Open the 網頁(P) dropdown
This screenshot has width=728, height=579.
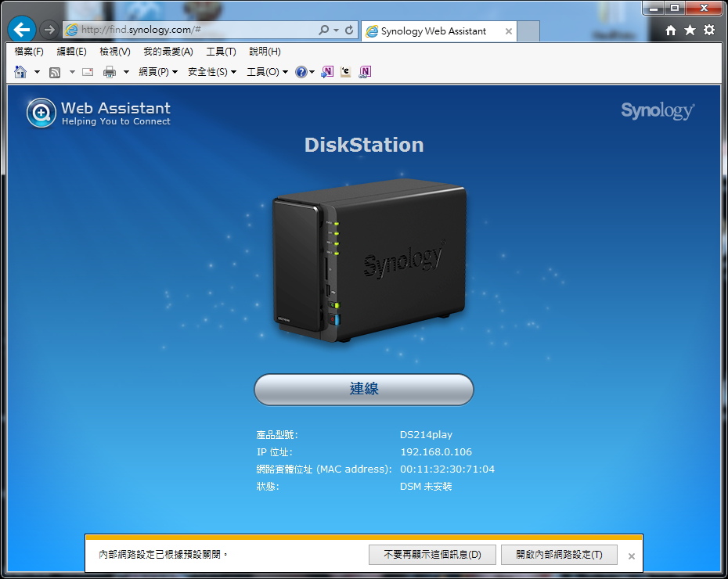(158, 72)
